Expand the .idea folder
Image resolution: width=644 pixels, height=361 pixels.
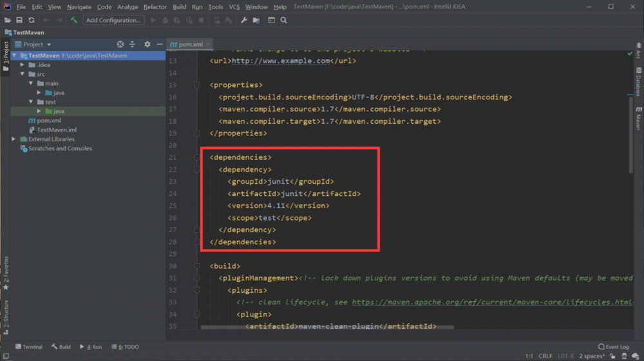click(x=23, y=65)
